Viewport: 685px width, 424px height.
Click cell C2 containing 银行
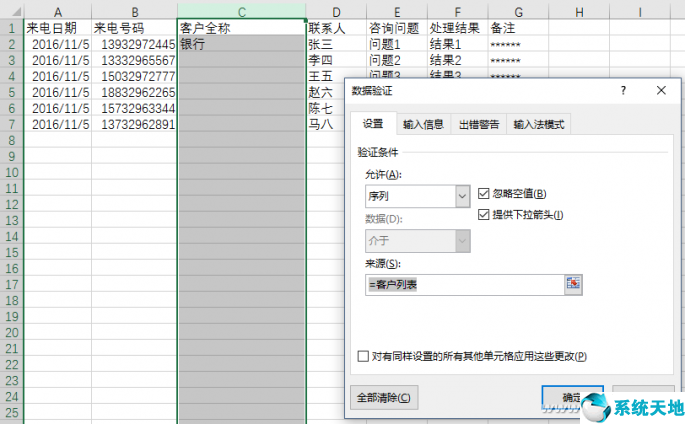pyautogui.click(x=241, y=44)
